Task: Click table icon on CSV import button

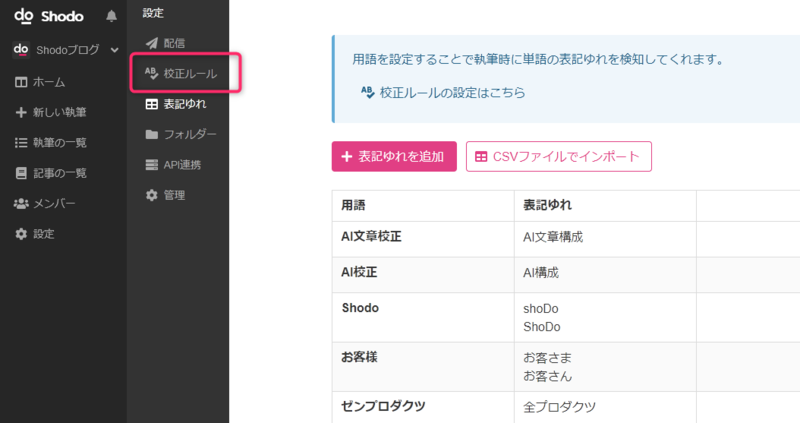Action: 481,157
